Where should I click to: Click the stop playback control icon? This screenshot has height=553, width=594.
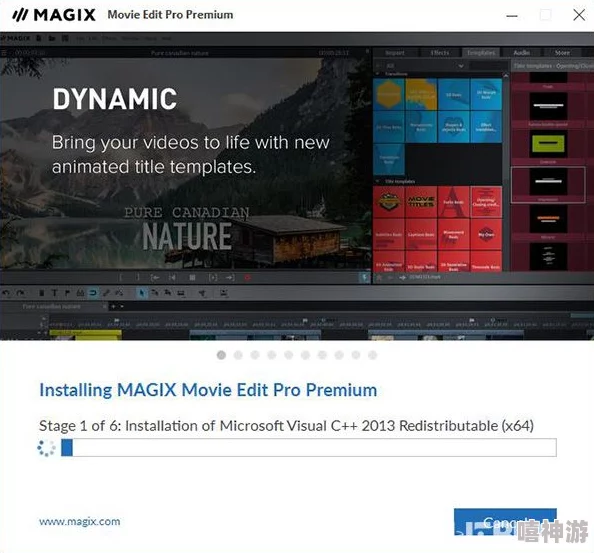[192, 278]
